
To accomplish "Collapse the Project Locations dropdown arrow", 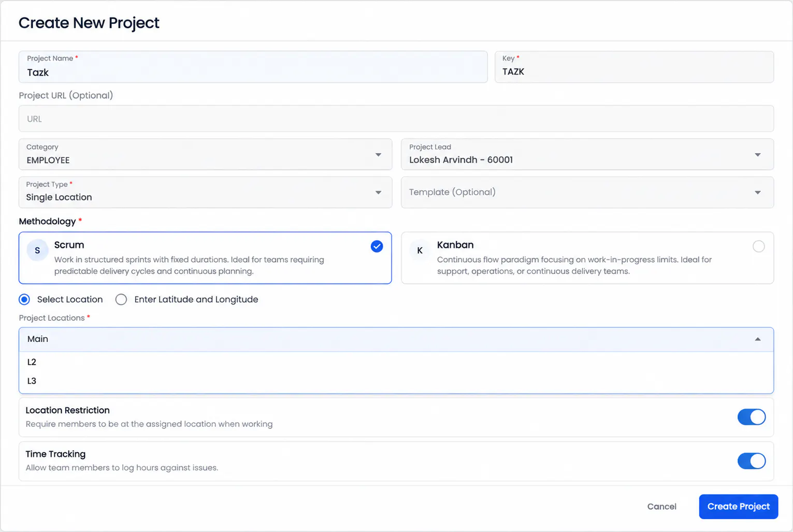I will coord(758,339).
